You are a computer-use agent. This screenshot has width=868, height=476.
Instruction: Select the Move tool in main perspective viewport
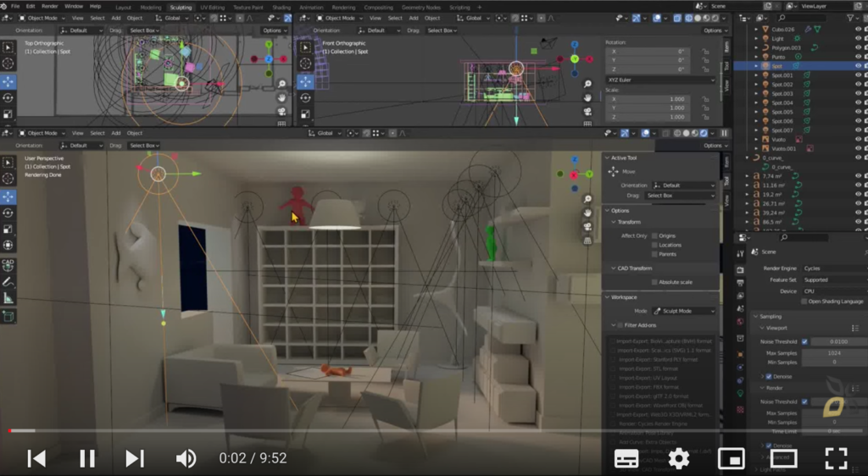point(8,196)
